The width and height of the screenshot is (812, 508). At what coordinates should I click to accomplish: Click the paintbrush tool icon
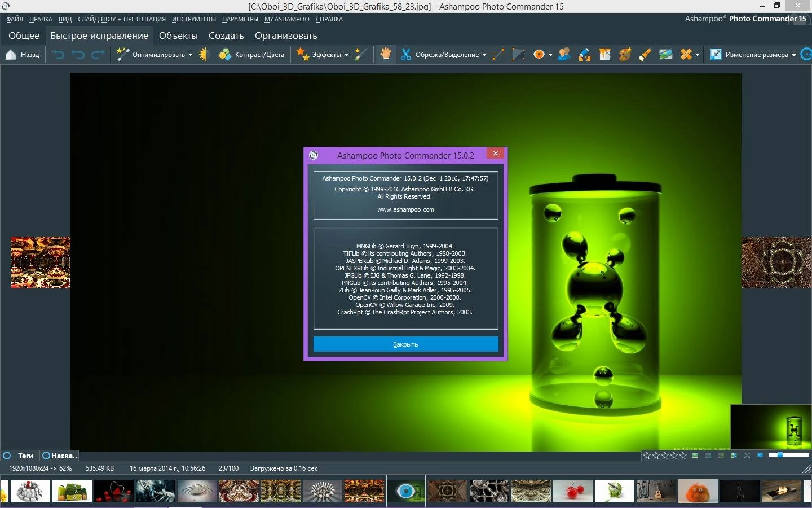click(645, 55)
